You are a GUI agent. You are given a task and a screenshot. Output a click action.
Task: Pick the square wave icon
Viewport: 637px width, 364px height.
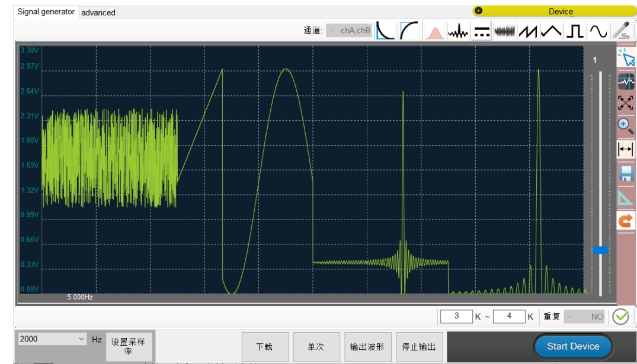click(x=574, y=31)
